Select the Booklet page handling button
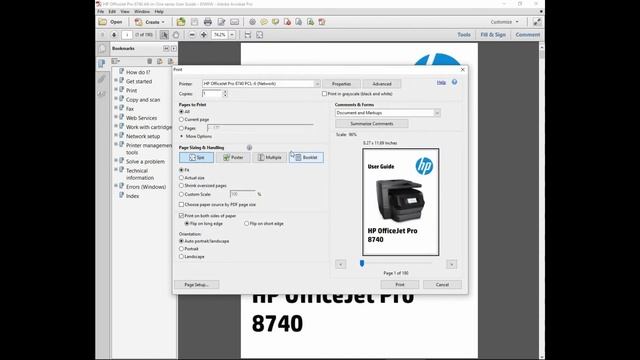 (x=307, y=158)
